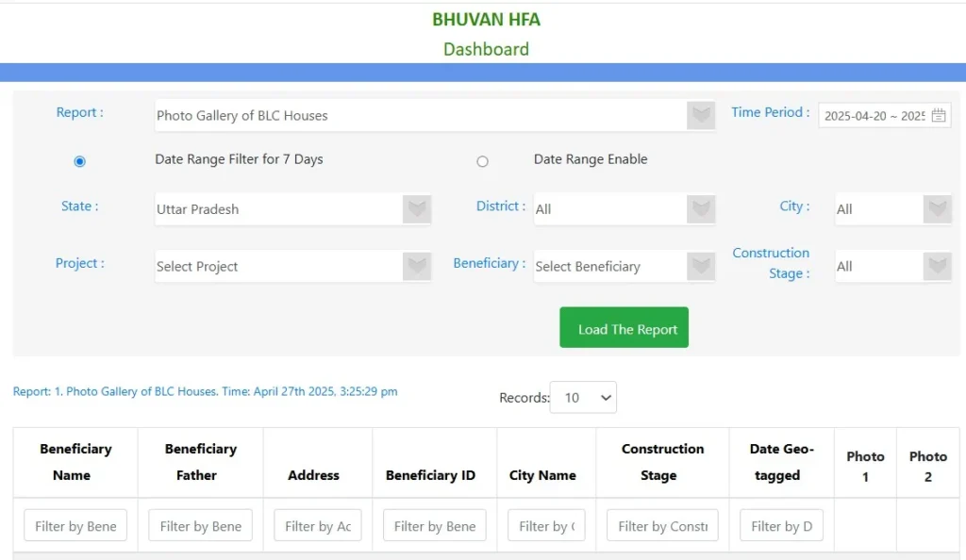Click the Project field arrow icon
The image size is (966, 560).
click(x=417, y=266)
